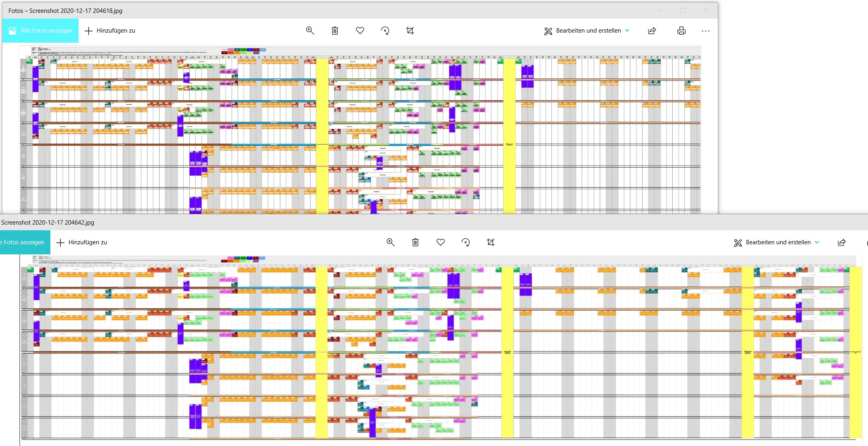The image size is (868, 446).
Task: Crop the image in the bottom window
Action: coord(491,242)
